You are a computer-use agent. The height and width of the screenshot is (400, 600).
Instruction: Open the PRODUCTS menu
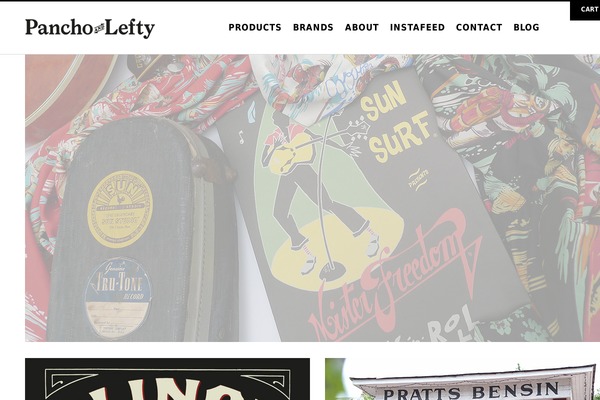click(255, 28)
